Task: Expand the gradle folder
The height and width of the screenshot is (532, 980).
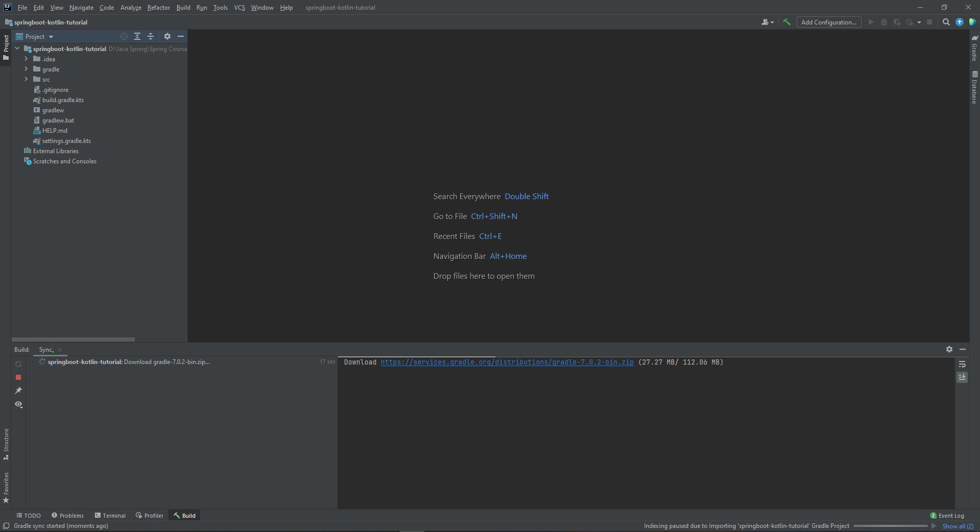Action: 26,69
